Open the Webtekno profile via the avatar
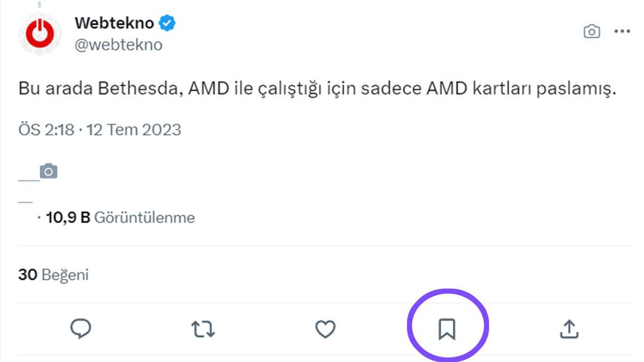The height and width of the screenshot is (362, 644). click(x=40, y=33)
